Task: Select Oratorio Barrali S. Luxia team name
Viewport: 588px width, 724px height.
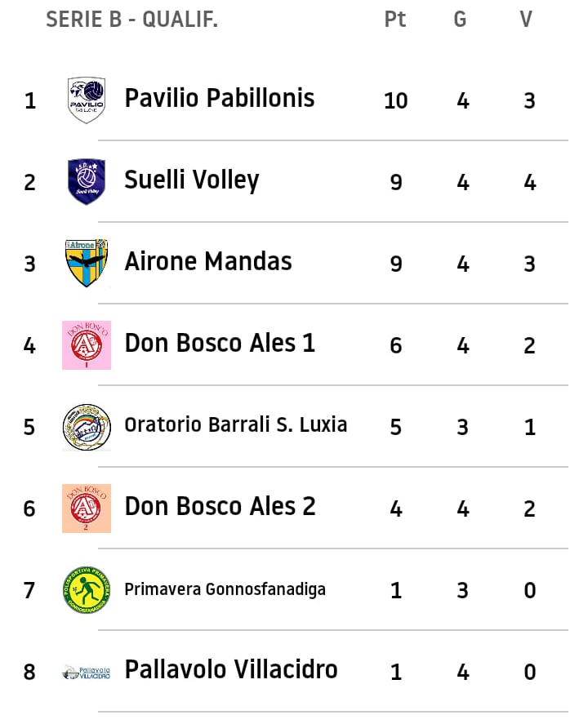Action: point(235,424)
